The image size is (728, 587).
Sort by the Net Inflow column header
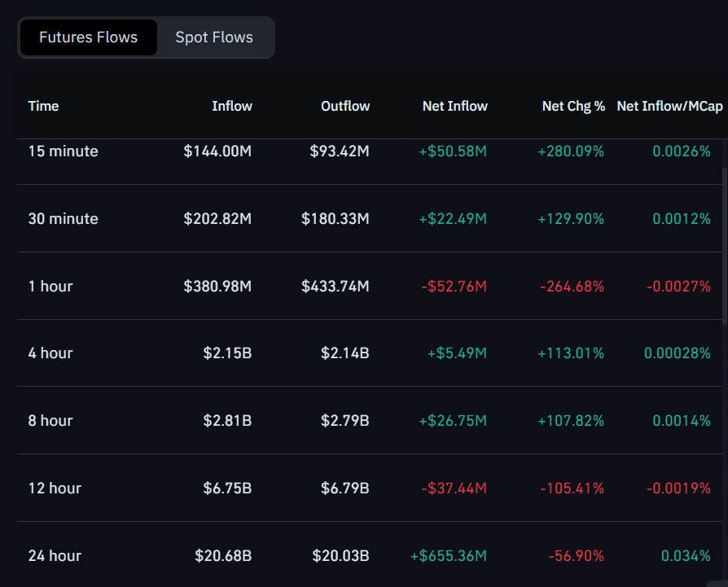tap(454, 106)
